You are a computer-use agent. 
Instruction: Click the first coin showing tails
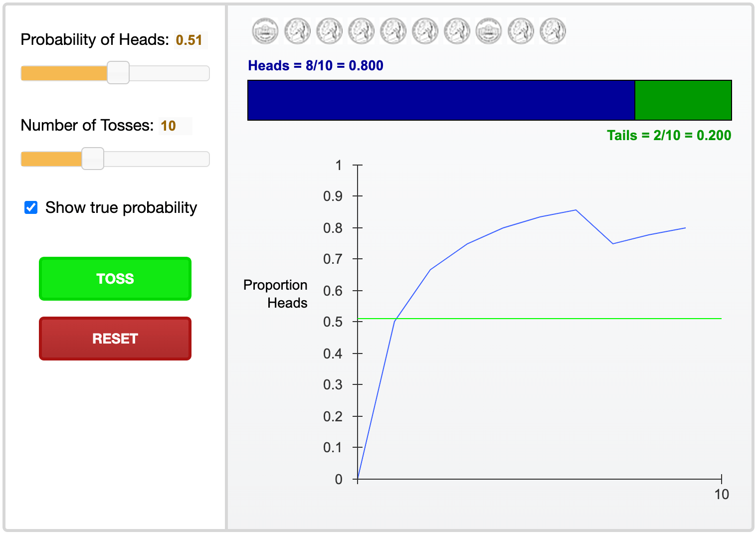[x=265, y=31]
